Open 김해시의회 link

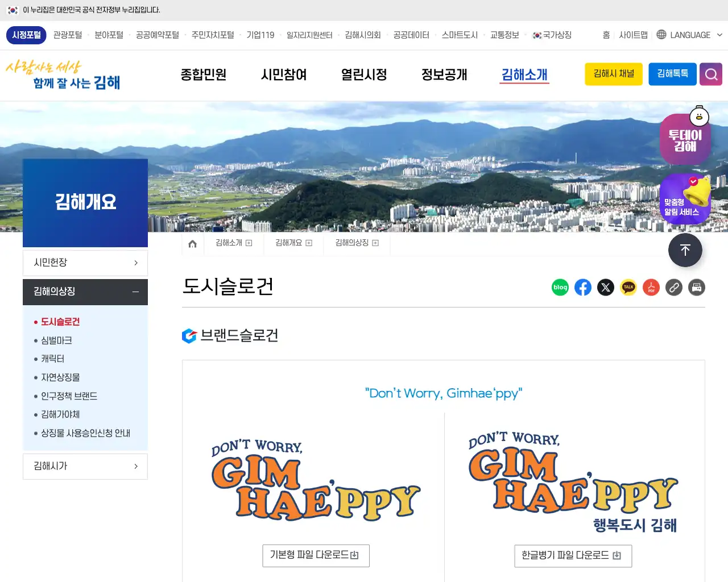click(363, 35)
